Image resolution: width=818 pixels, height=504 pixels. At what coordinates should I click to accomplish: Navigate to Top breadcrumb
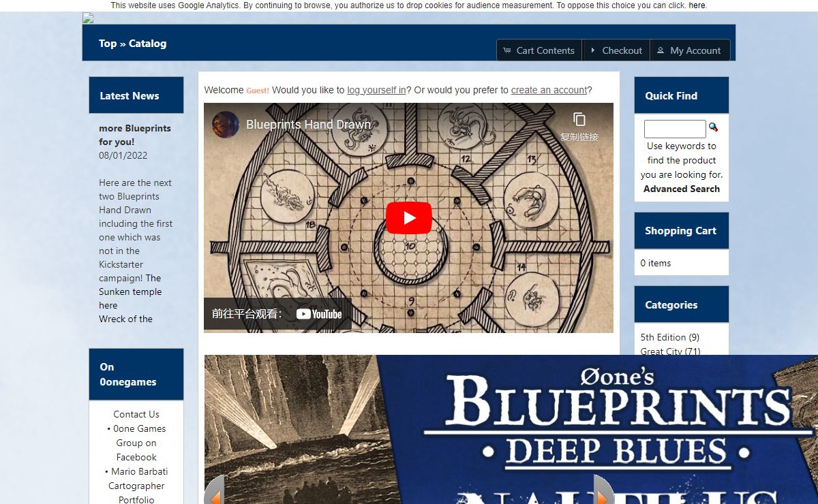108,44
